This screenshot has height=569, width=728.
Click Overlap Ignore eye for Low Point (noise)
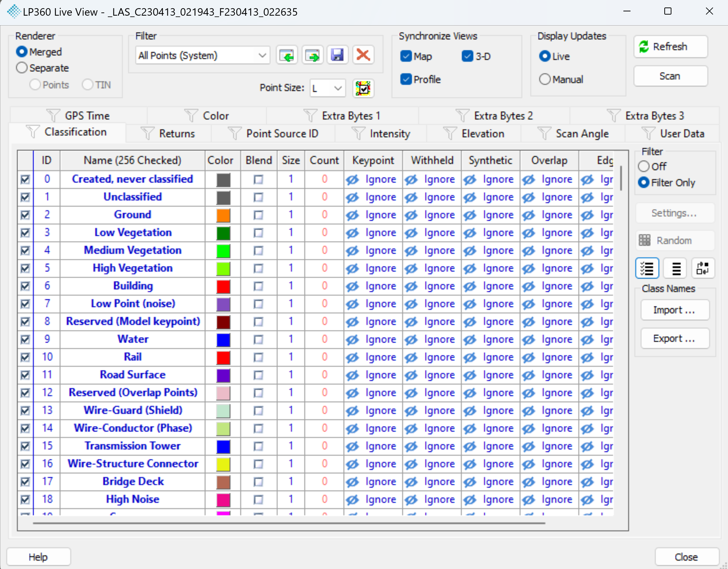[x=529, y=304]
